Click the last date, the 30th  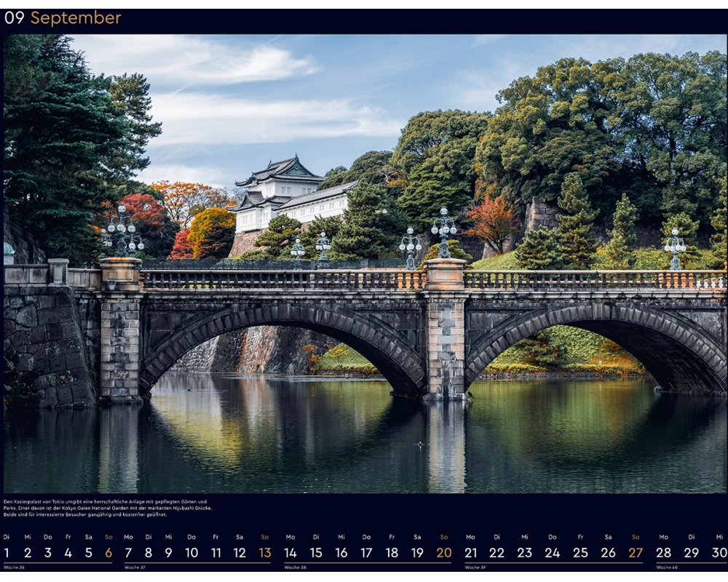719,552
